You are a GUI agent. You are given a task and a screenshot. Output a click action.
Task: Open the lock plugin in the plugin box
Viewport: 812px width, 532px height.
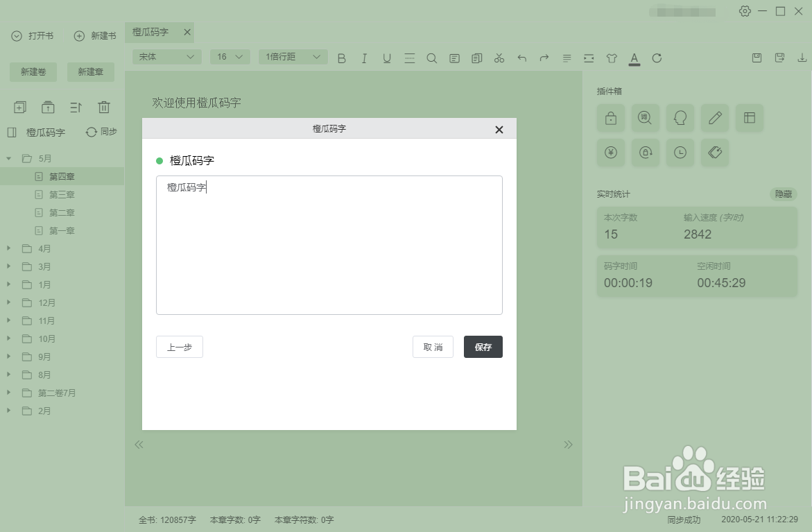[x=610, y=118]
